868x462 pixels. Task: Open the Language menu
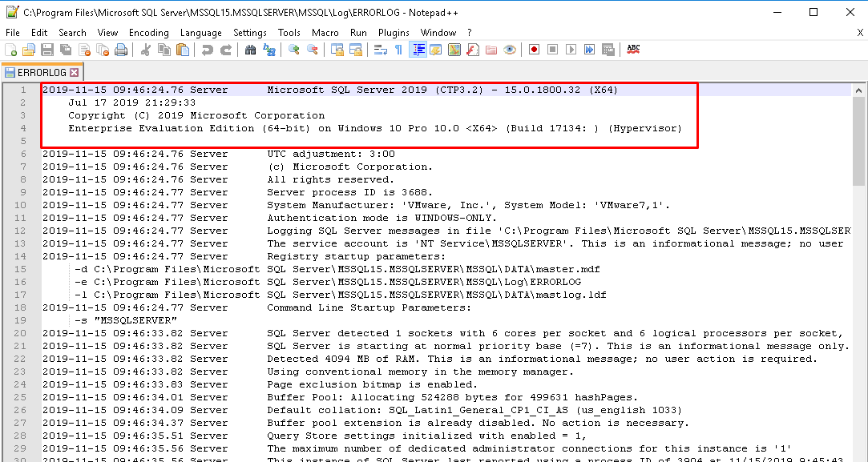click(x=201, y=33)
